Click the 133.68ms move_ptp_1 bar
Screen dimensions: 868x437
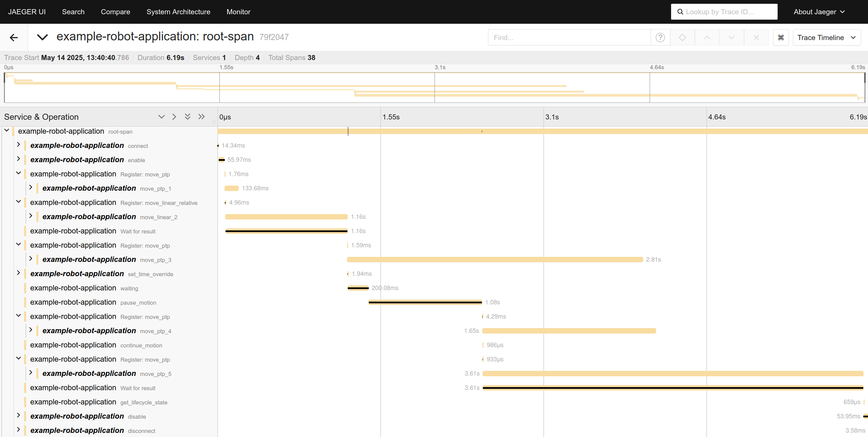(x=232, y=188)
